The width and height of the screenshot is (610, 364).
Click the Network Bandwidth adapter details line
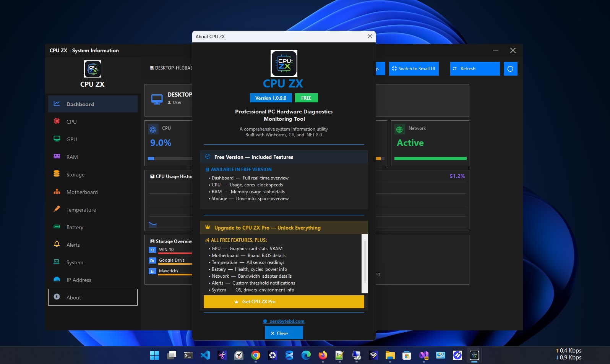click(250, 276)
